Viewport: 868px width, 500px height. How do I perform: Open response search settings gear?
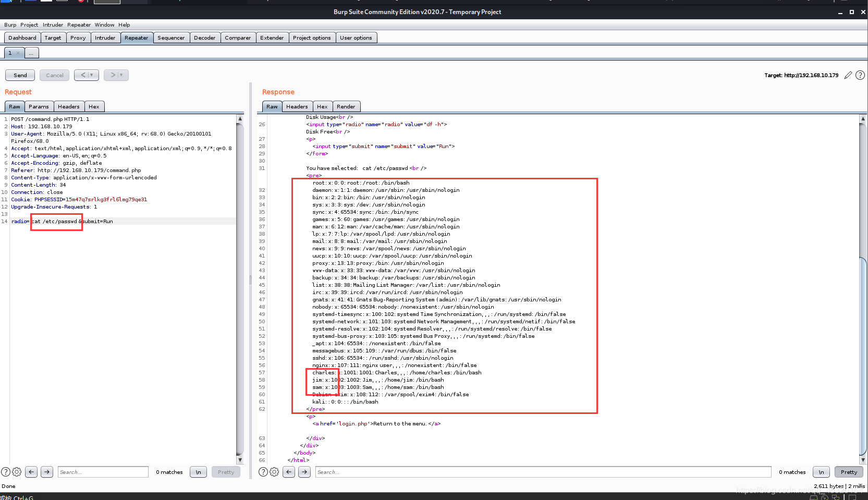point(274,472)
